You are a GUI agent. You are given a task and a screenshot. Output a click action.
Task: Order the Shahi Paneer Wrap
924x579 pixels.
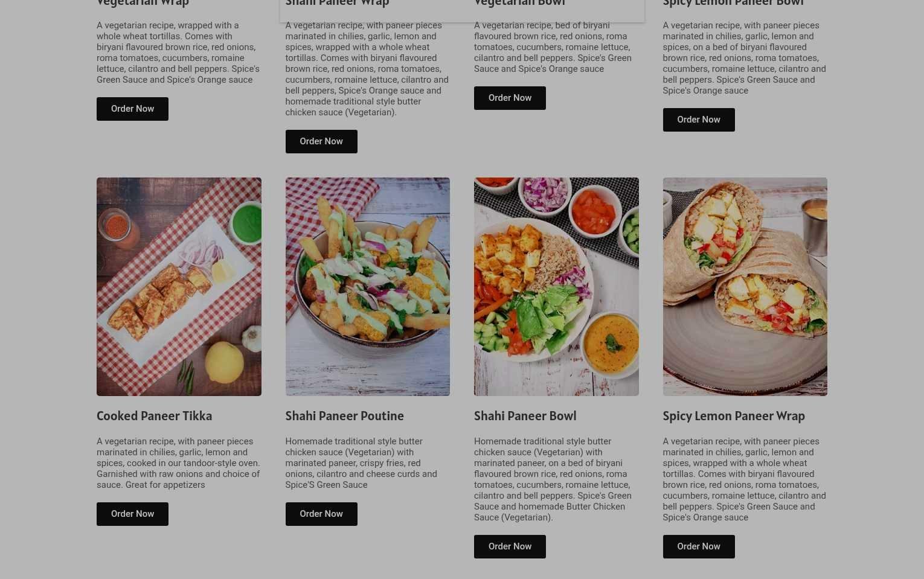pos(321,141)
